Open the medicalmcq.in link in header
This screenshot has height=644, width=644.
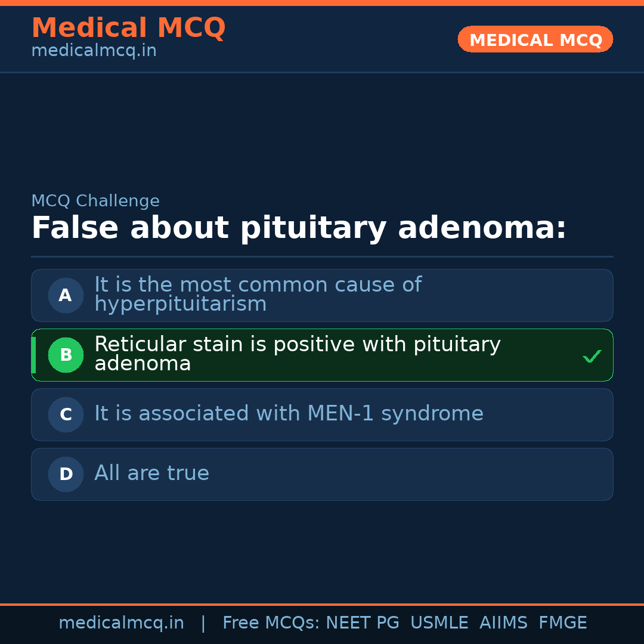94,51
